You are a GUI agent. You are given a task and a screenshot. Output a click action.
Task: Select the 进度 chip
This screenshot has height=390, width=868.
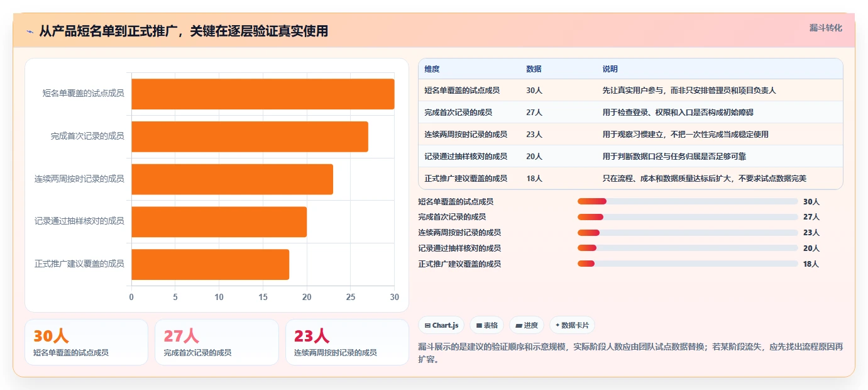(x=527, y=325)
